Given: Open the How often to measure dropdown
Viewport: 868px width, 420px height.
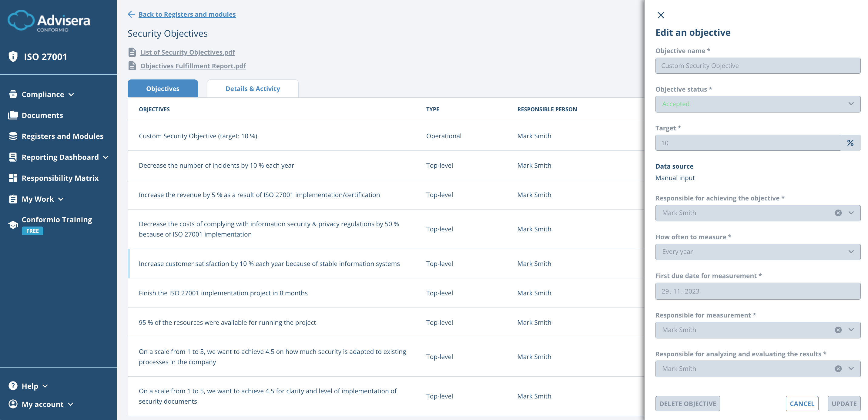Looking at the screenshot, I should coord(757,251).
